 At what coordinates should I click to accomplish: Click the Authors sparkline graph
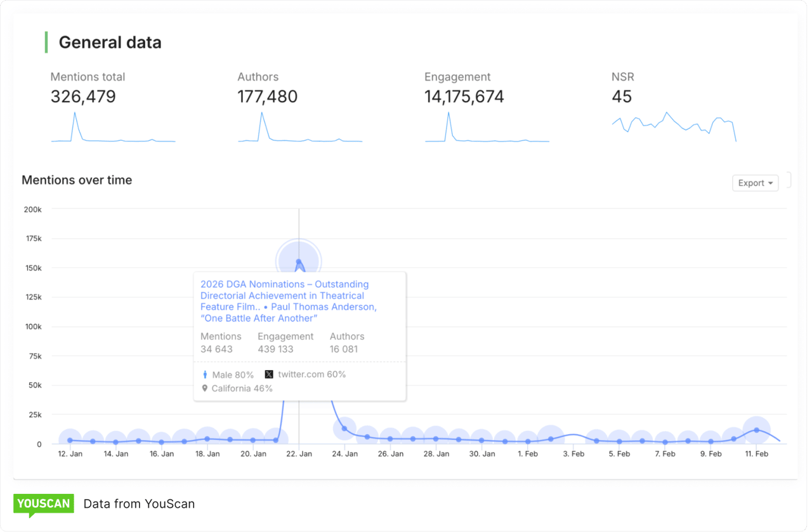299,133
